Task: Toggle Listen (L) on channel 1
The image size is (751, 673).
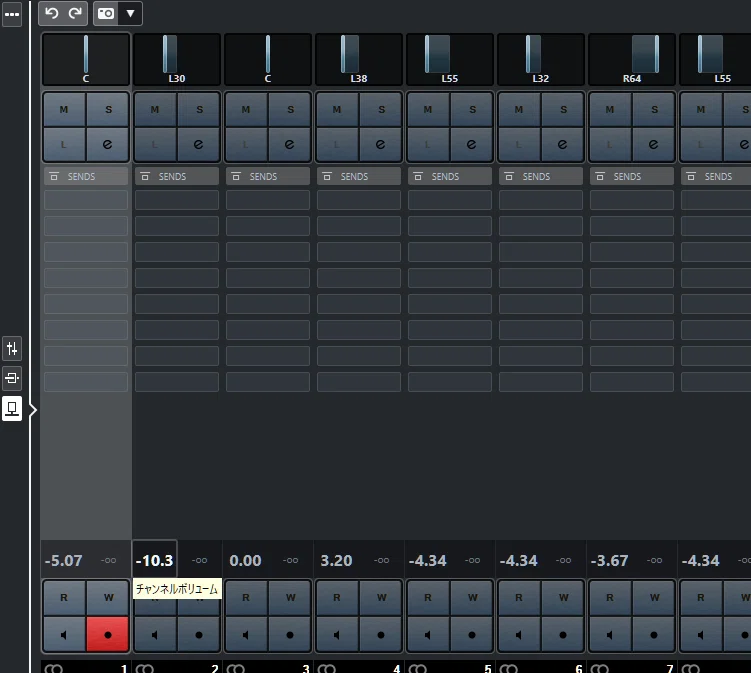Action: pyautogui.click(x=64, y=144)
